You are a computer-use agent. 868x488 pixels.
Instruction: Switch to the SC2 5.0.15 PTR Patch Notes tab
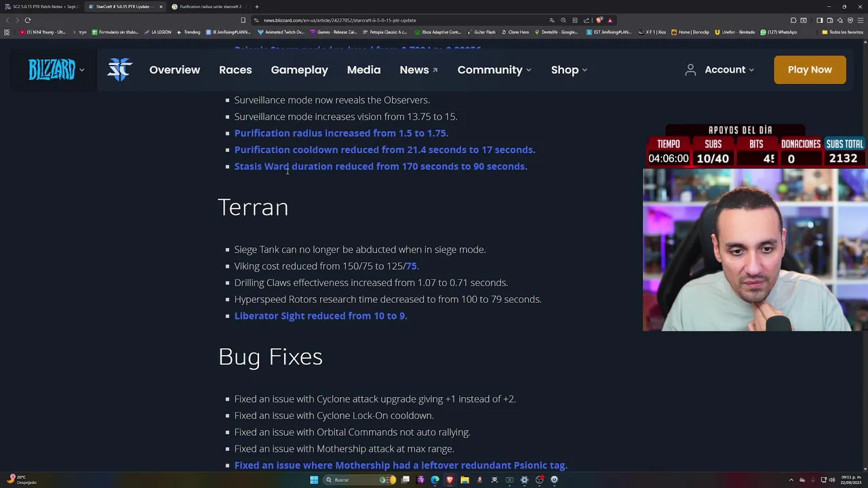pos(42,7)
